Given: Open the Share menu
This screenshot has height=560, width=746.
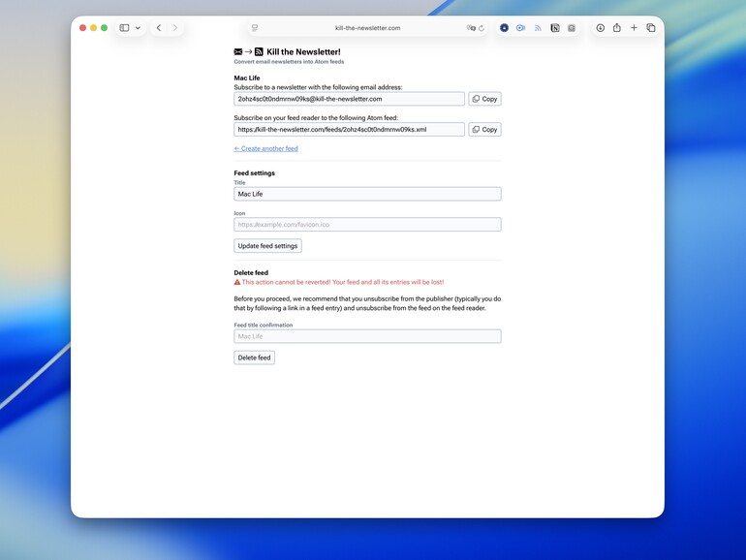Looking at the screenshot, I should click(x=617, y=27).
